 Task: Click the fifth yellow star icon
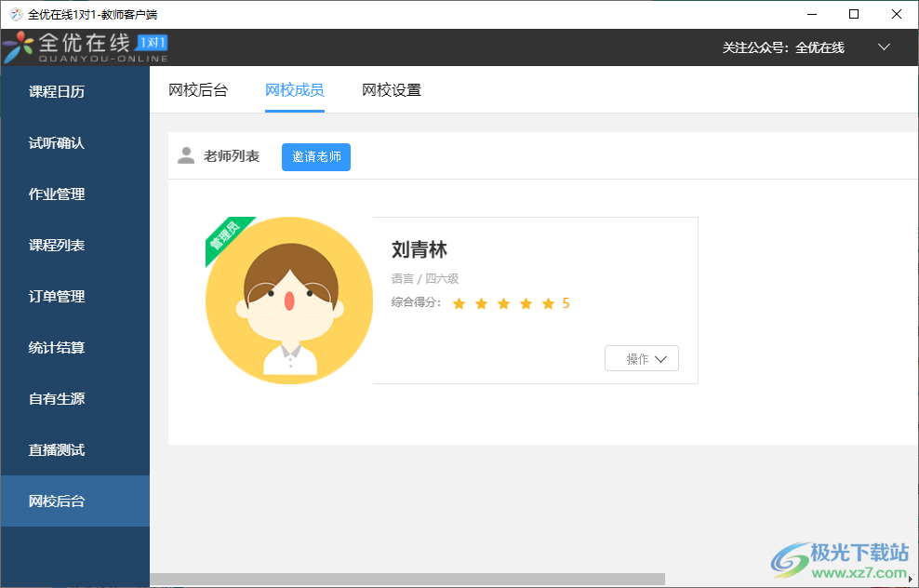pos(548,302)
